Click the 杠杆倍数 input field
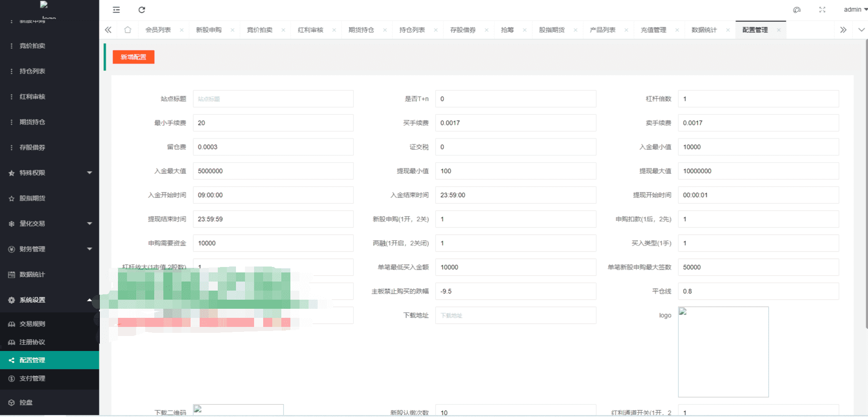 758,99
